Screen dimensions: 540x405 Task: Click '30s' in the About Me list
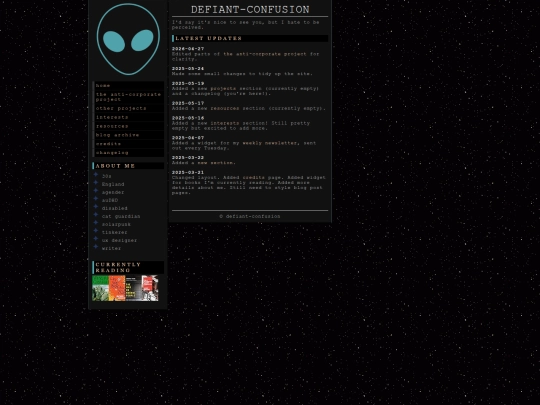106,176
